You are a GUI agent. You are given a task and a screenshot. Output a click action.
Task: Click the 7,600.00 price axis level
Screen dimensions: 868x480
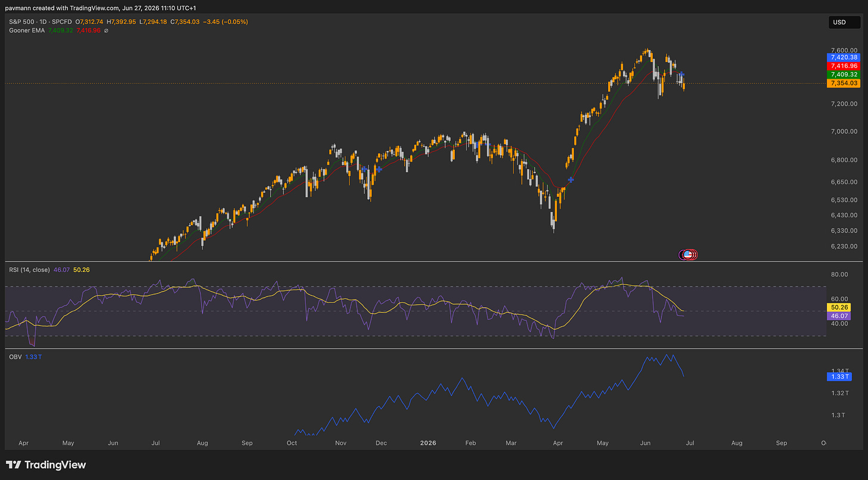tap(844, 50)
